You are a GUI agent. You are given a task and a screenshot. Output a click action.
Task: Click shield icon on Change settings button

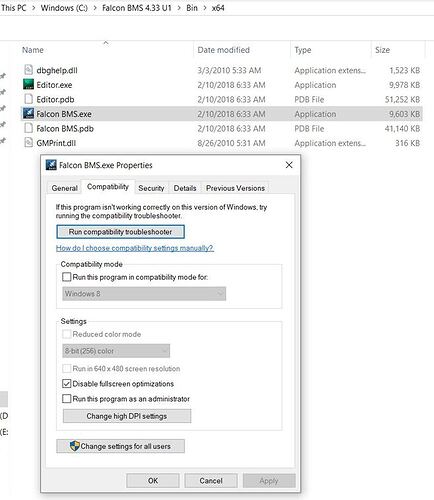[x=75, y=446]
